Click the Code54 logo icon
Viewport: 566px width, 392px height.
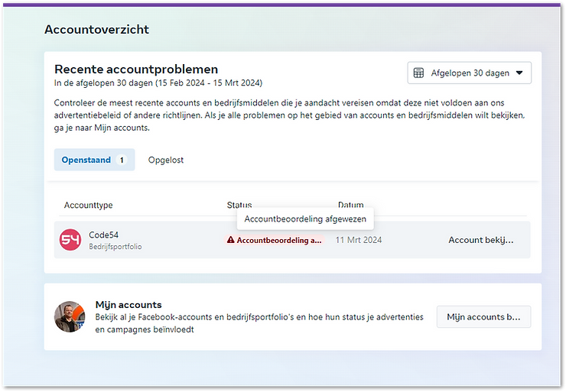coord(70,239)
